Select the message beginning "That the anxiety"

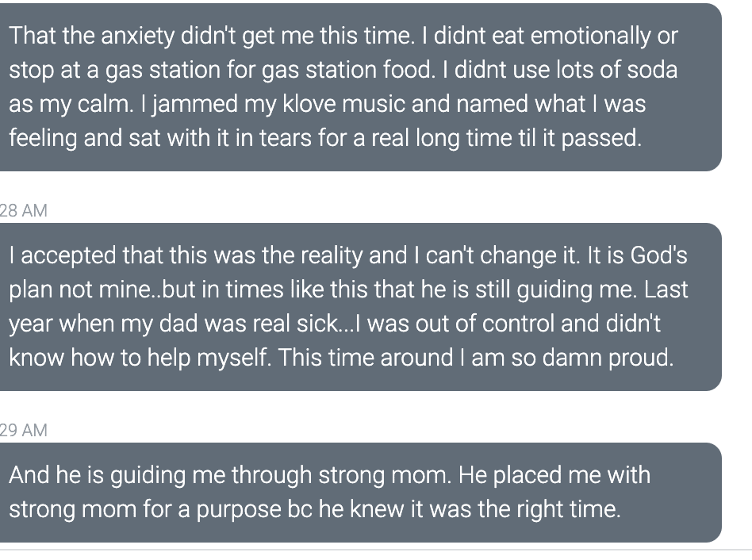click(360, 86)
